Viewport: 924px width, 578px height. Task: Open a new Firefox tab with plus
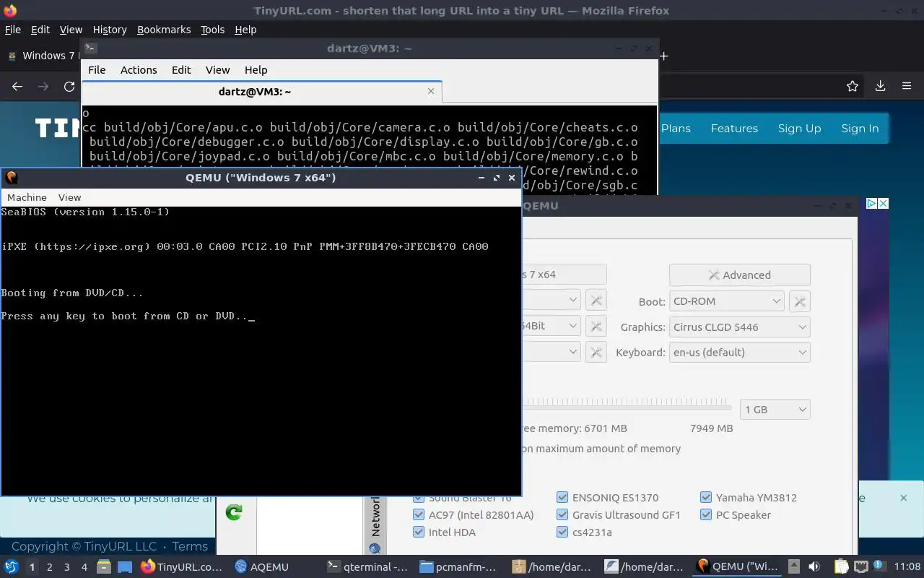point(664,56)
